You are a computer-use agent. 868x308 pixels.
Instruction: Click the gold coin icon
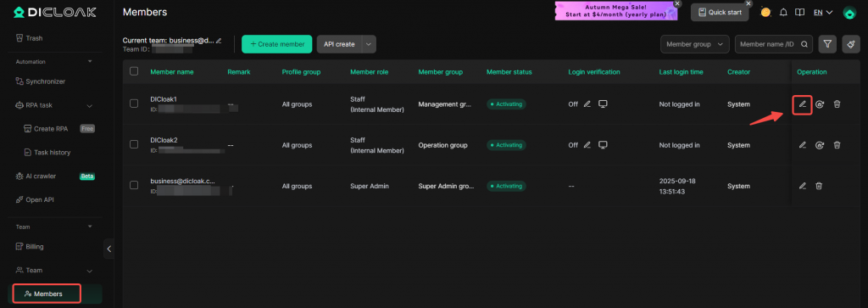[x=765, y=12]
